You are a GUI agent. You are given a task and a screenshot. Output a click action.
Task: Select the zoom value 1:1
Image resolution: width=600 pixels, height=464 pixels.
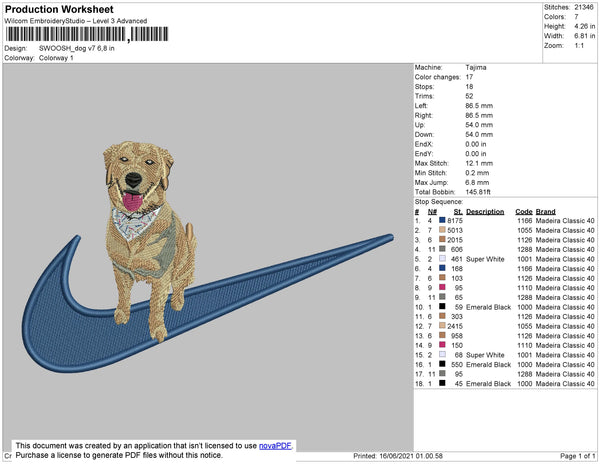click(579, 46)
